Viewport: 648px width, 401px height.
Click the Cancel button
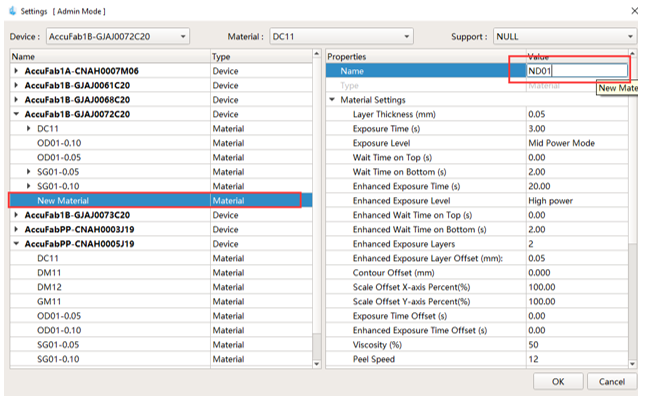612,382
